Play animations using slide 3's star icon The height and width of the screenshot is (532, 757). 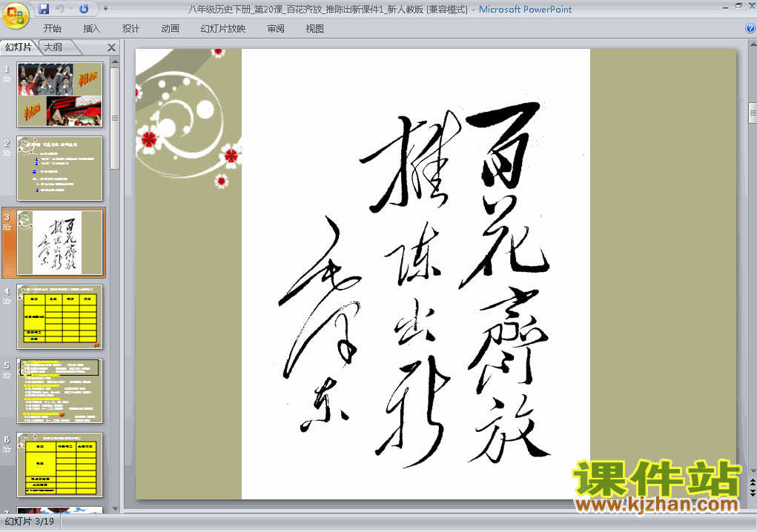pos(7,227)
